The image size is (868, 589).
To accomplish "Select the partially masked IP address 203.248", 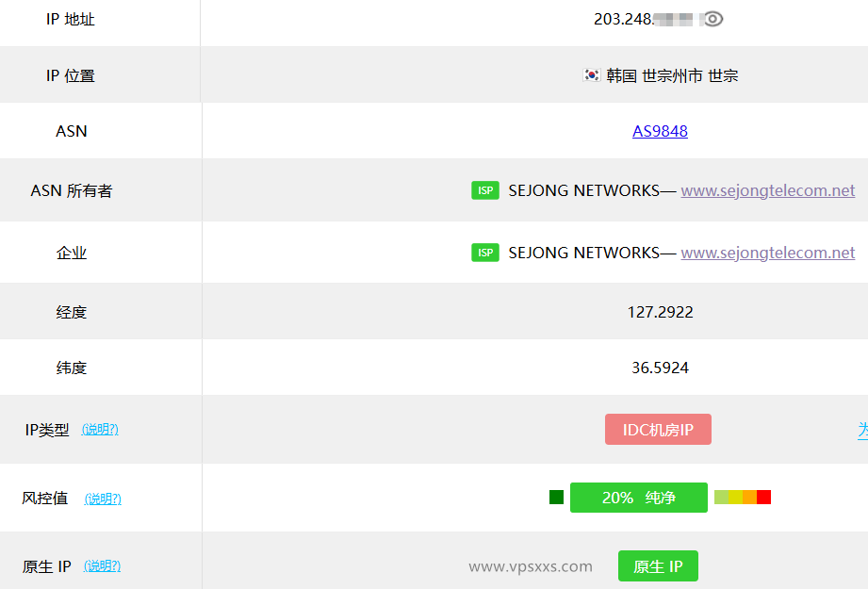I will [644, 20].
